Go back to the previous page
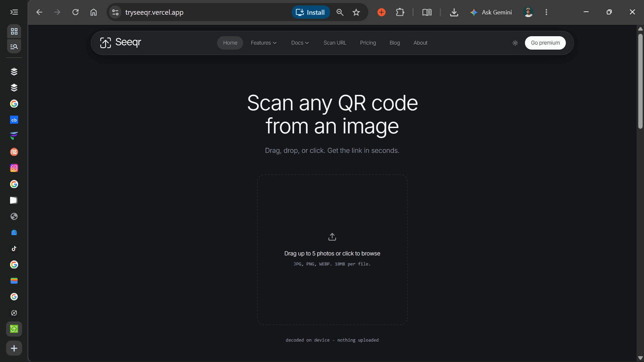644x362 pixels. [x=39, y=12]
